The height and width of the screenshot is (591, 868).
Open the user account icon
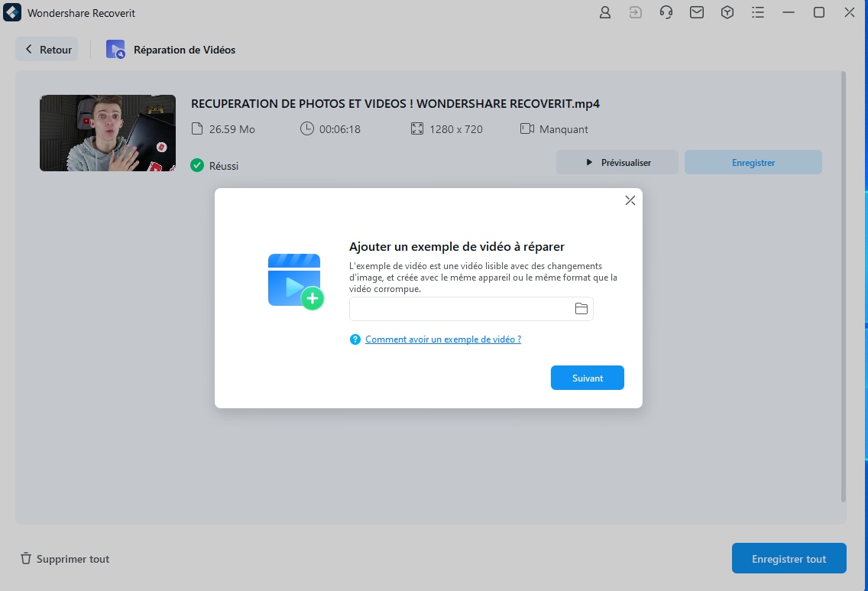605,12
